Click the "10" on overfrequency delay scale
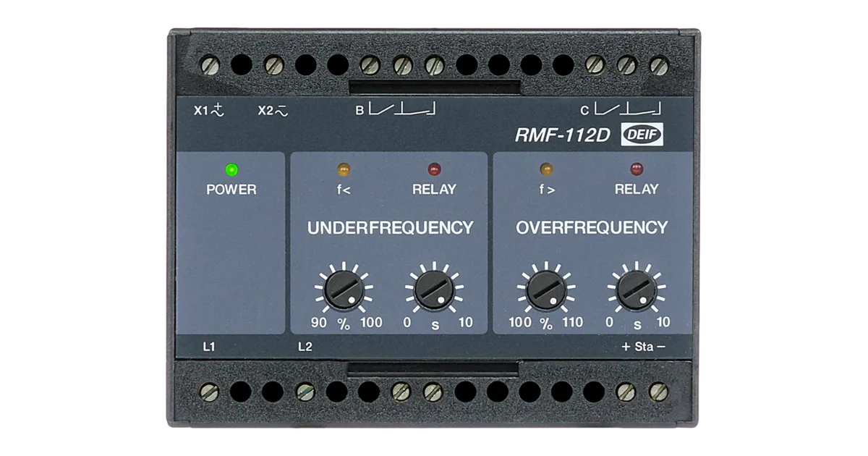868x456 pixels. 663,323
